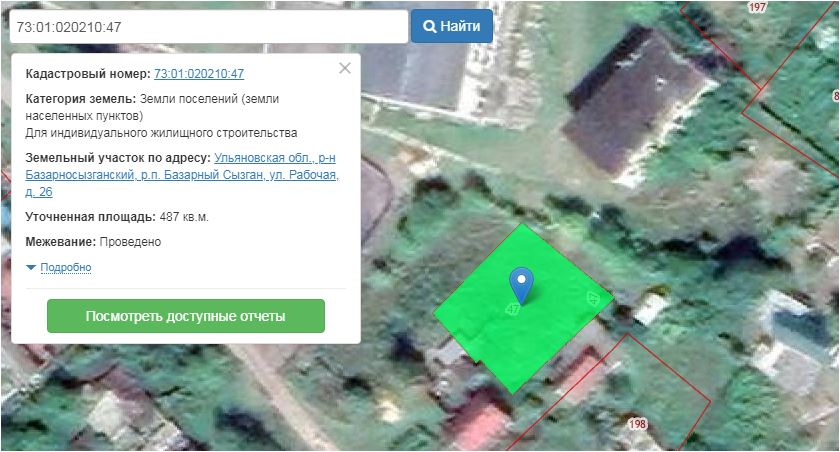Close the cadastral info popup
This screenshot has width=840, height=452.
345,69
